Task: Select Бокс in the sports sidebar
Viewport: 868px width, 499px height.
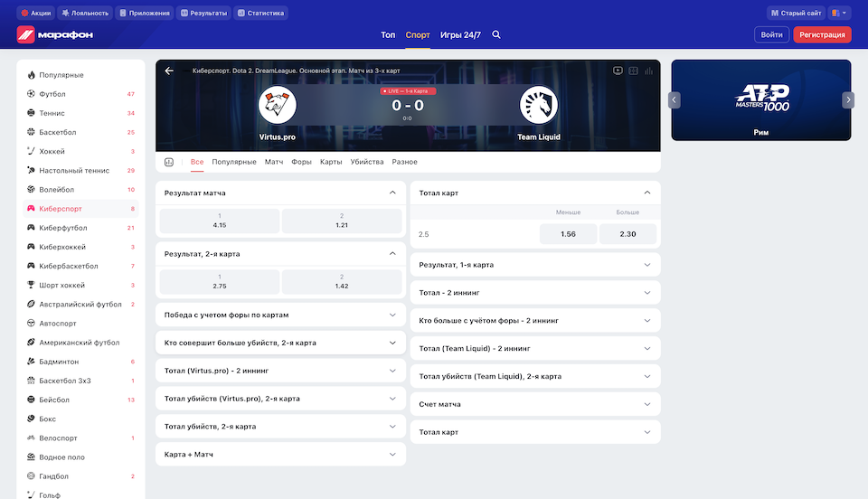Action: pos(80,419)
